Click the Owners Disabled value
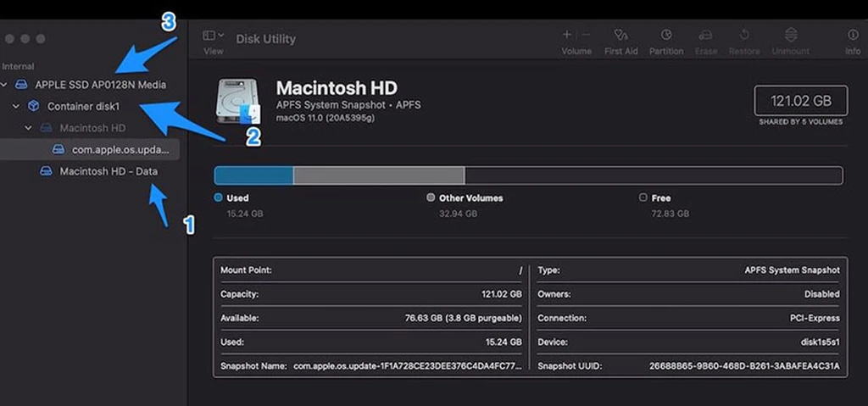Screen dimensions: 868x406 (x=822, y=294)
